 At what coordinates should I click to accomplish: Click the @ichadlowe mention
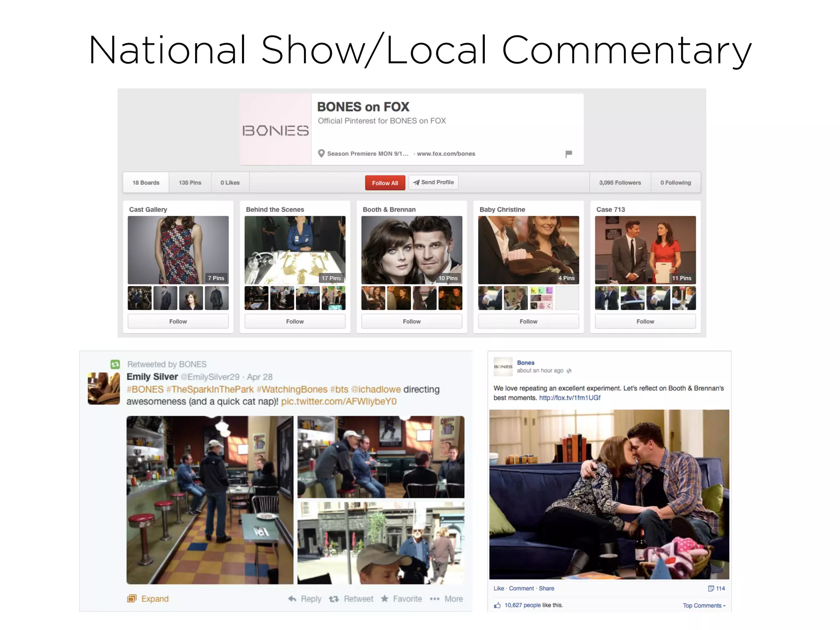(376, 389)
